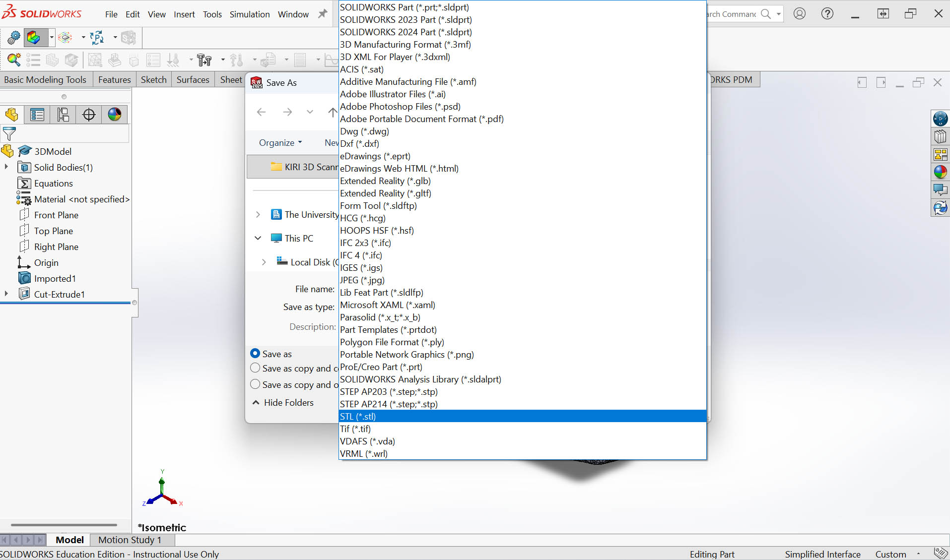Expand the Cut-Extrude1 feature node

click(x=6, y=294)
